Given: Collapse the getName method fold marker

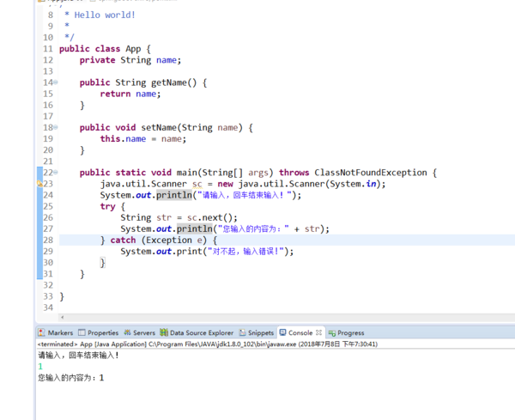Looking at the screenshot, I should (56, 82).
